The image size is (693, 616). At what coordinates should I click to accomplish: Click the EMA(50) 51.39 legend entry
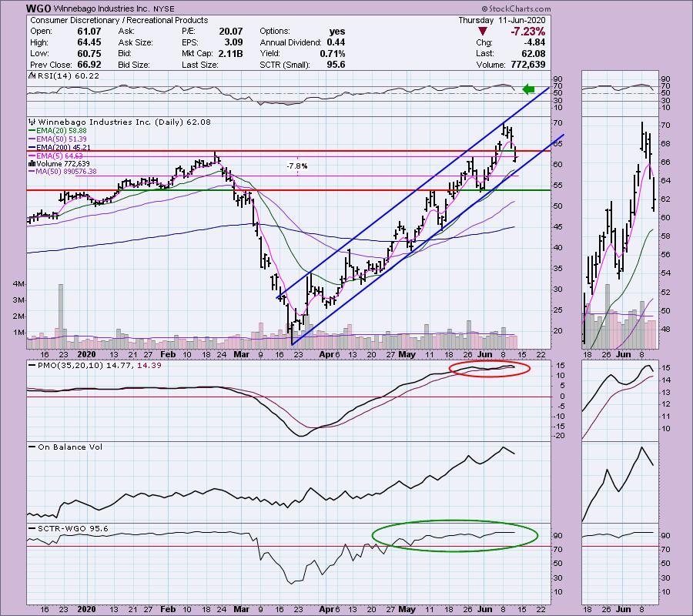[62, 139]
